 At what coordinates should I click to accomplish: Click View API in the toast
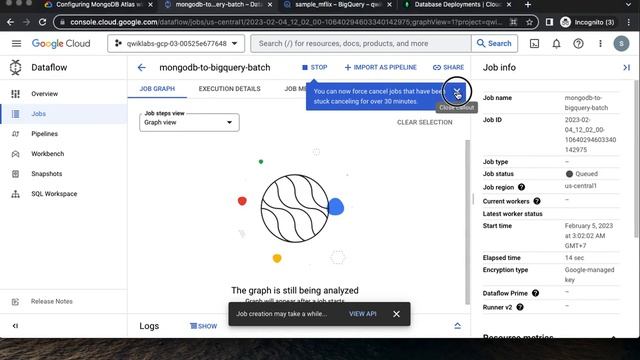362,314
